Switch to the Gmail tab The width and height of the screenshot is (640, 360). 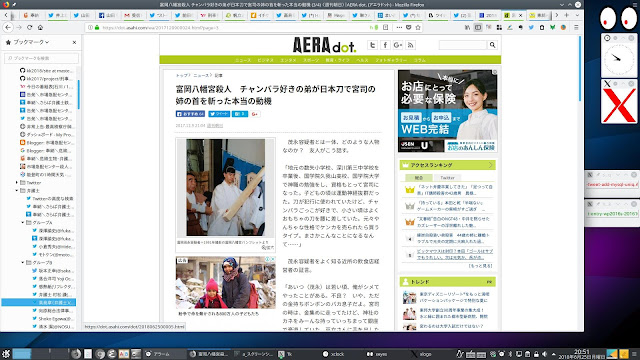pyautogui.click(x=133, y=15)
